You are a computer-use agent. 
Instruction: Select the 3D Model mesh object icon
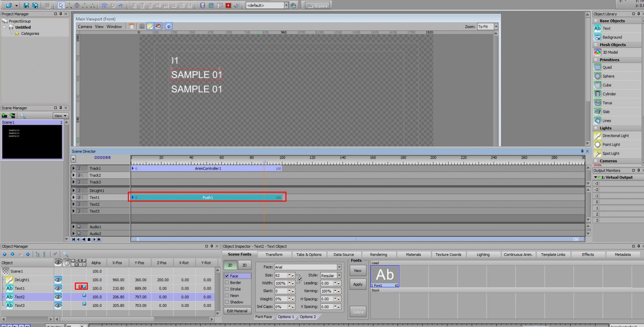point(597,52)
